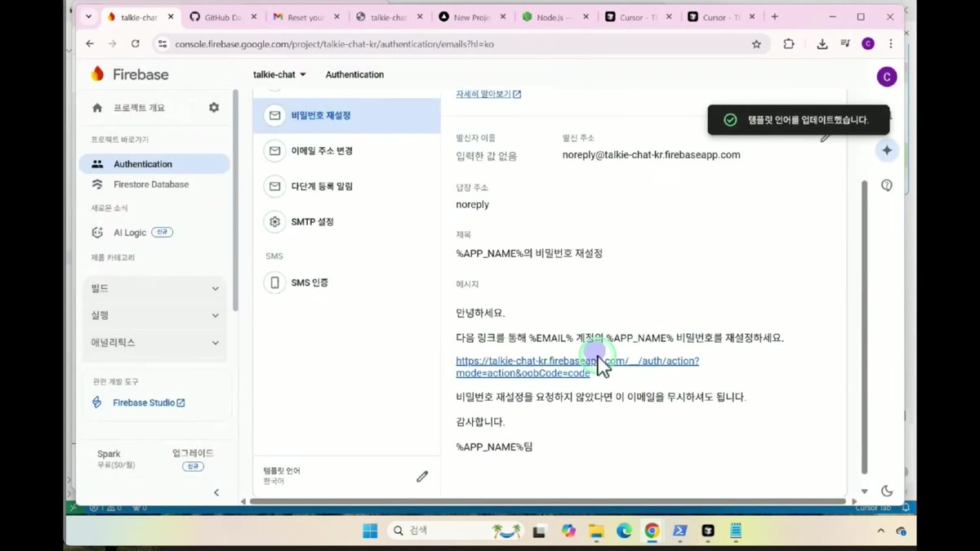
Task: Show hidden system tray icons
Action: [x=880, y=531]
